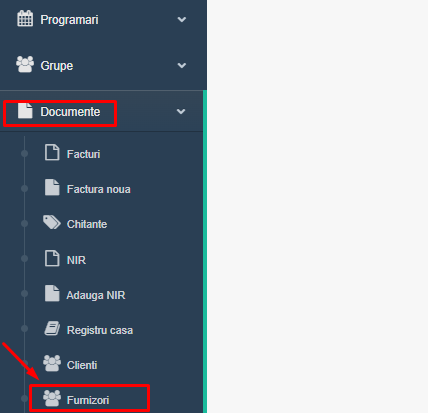This screenshot has width=428, height=413.
Task: Collapse the Documente menu chevron
Action: coord(181,111)
